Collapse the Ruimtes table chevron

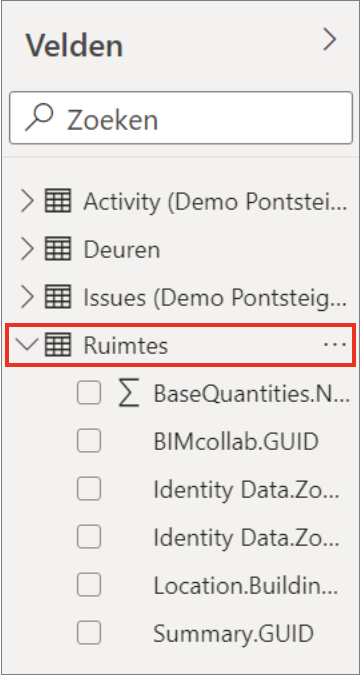pyautogui.click(x=26, y=345)
